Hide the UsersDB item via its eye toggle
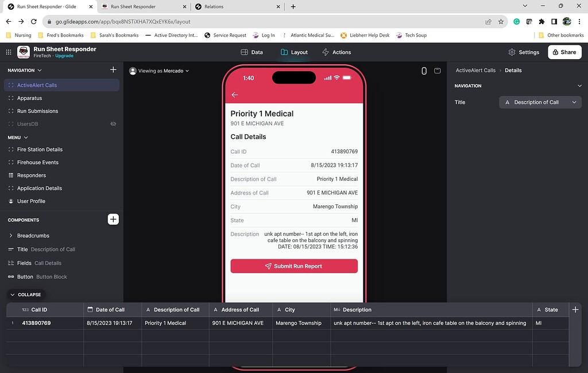588x373 pixels. tap(113, 123)
